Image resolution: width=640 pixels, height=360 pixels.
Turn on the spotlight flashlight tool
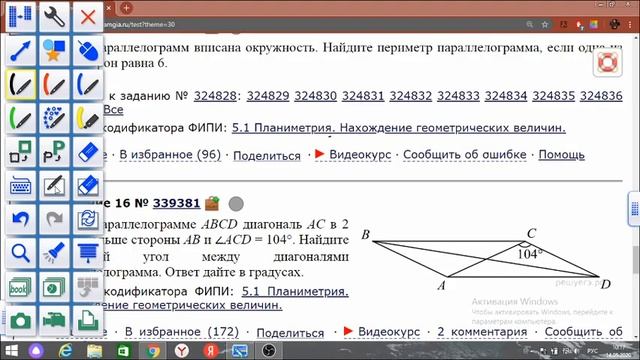[54, 253]
